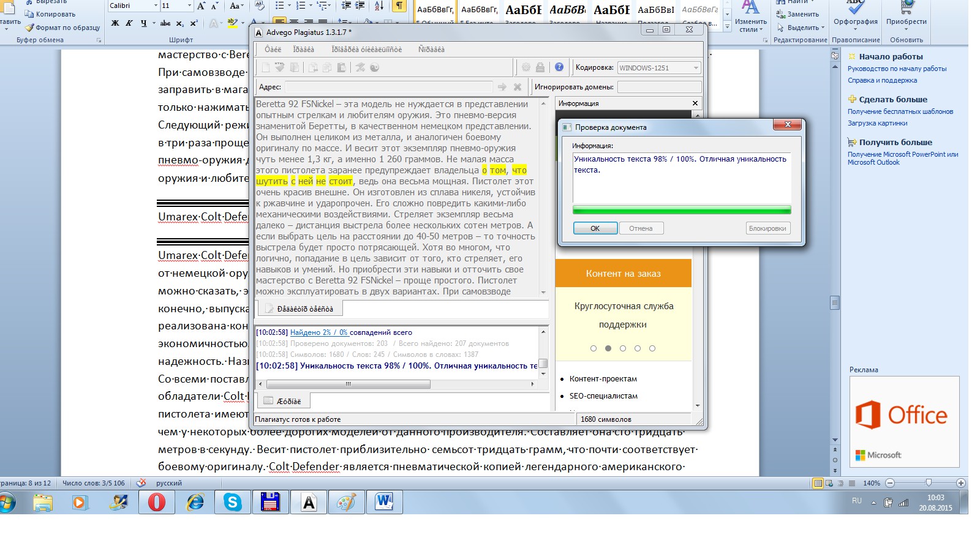
Task: Open the Select dropdown in Editing group
Action: coord(801,28)
